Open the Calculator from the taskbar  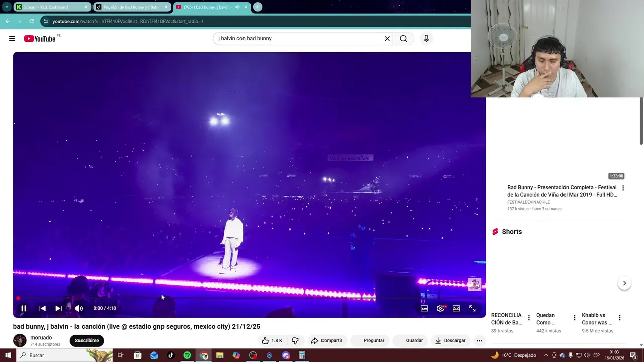tap(302, 355)
